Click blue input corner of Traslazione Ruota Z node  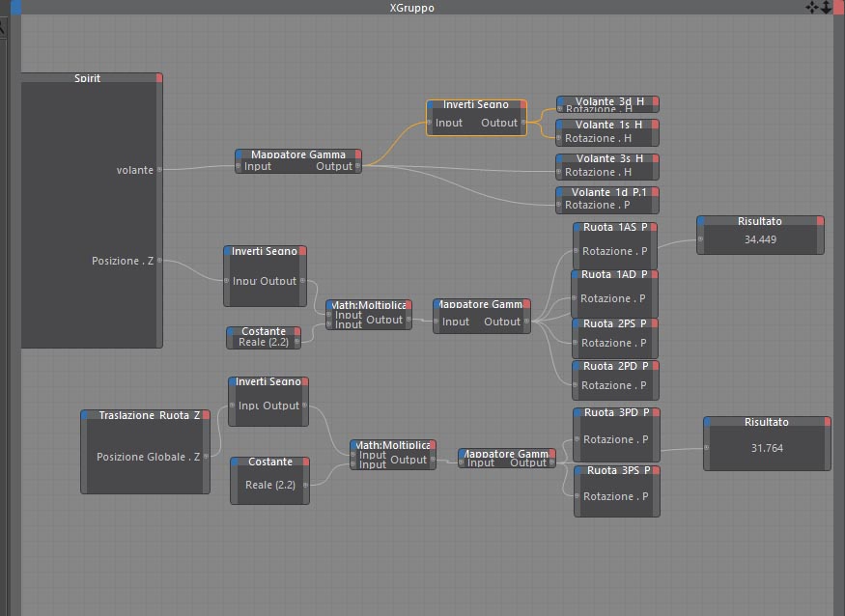[85, 415]
